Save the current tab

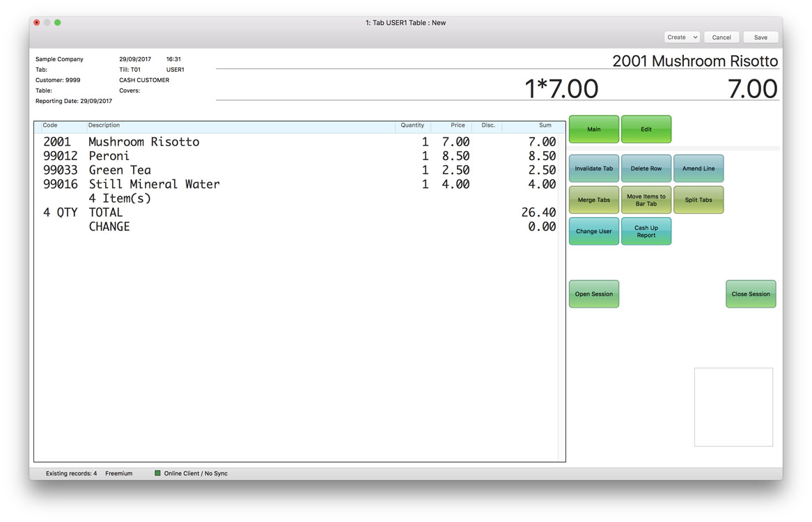pos(760,38)
